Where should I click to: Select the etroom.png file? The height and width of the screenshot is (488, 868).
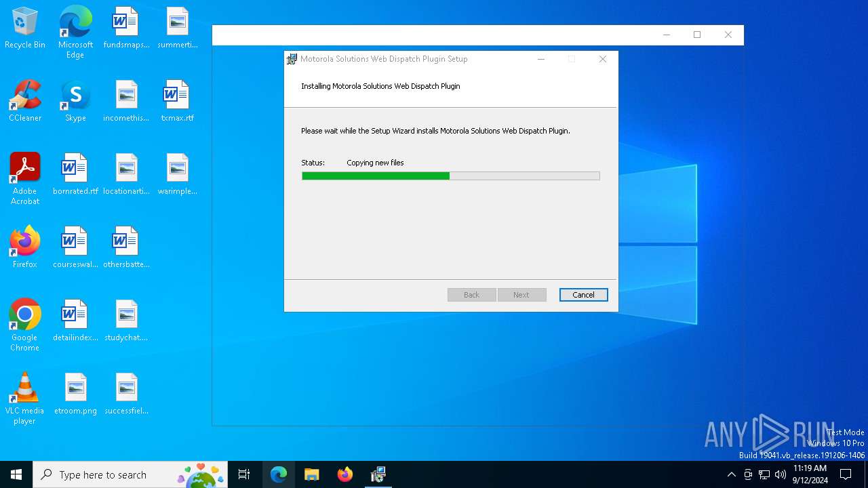tap(75, 394)
